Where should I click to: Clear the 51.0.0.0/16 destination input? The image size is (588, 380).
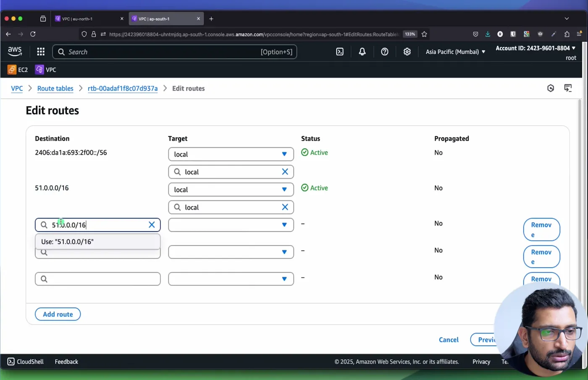pyautogui.click(x=152, y=225)
